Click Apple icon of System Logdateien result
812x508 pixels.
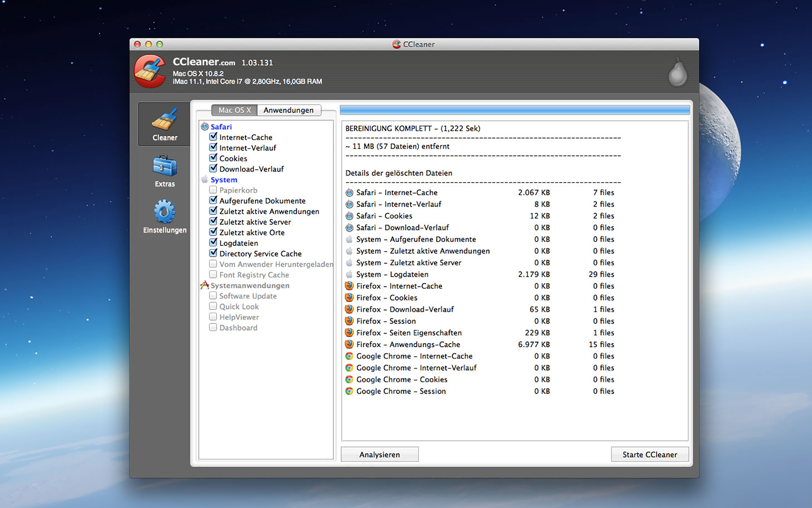pyautogui.click(x=349, y=274)
